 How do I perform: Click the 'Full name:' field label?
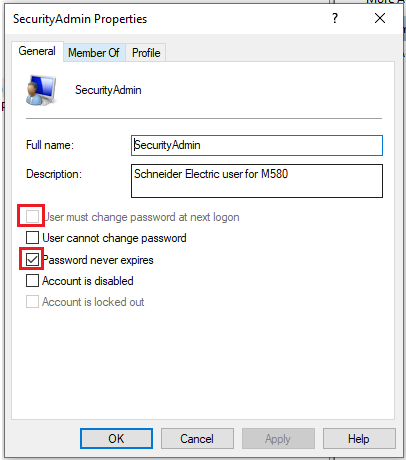tap(50, 145)
